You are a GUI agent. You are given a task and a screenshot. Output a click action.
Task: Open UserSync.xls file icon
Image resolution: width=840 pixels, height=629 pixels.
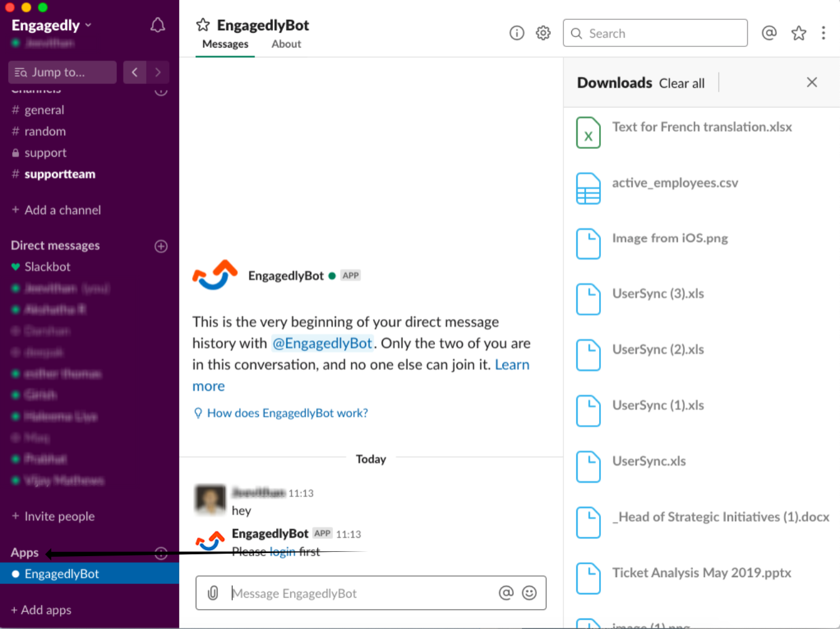588,467
